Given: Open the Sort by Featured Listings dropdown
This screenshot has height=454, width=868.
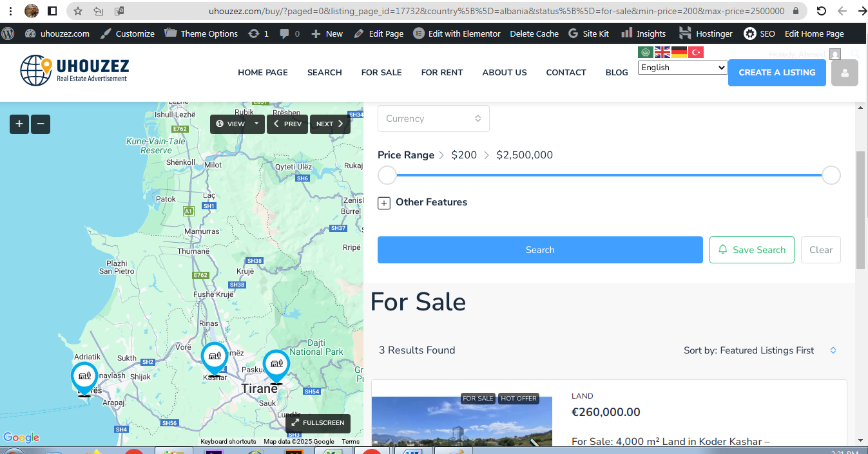Looking at the screenshot, I should 760,350.
